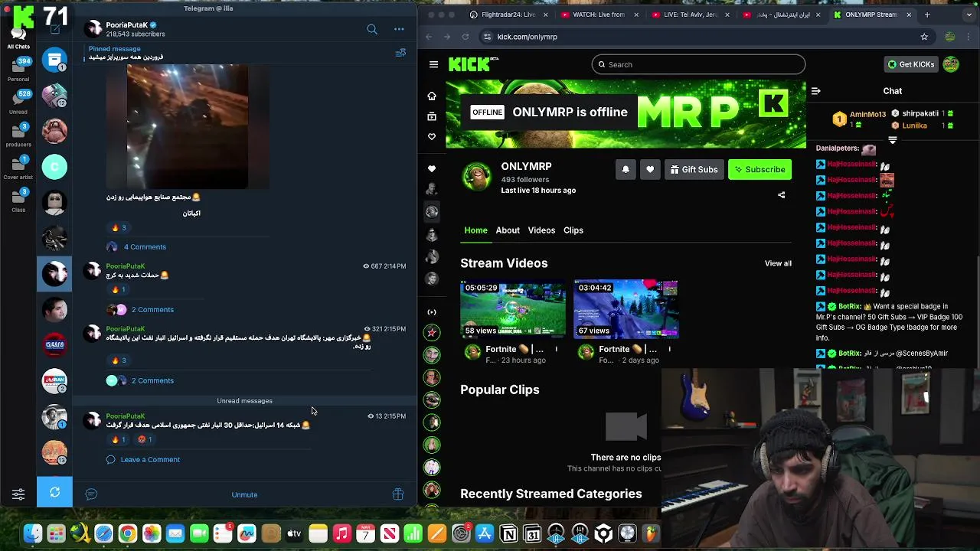The width and height of the screenshot is (980, 551).
Task: Reload the kick.com page
Action: click(x=465, y=37)
